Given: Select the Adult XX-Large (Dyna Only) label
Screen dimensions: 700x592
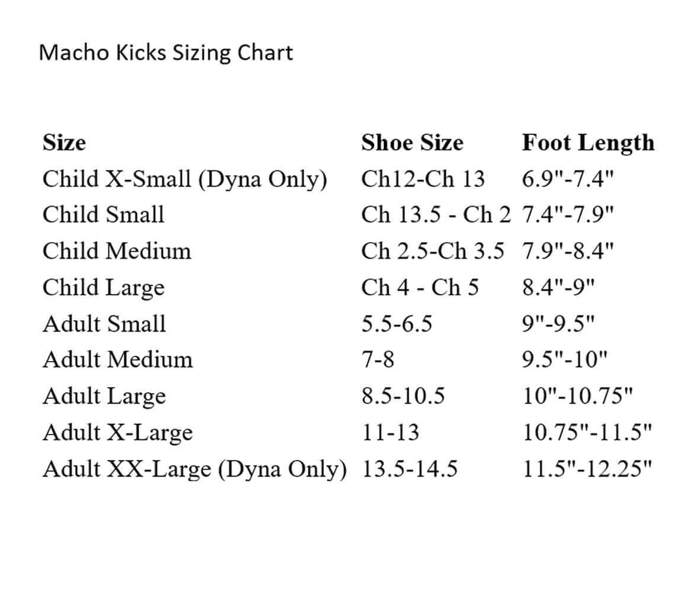Looking at the screenshot, I should 194,469.
